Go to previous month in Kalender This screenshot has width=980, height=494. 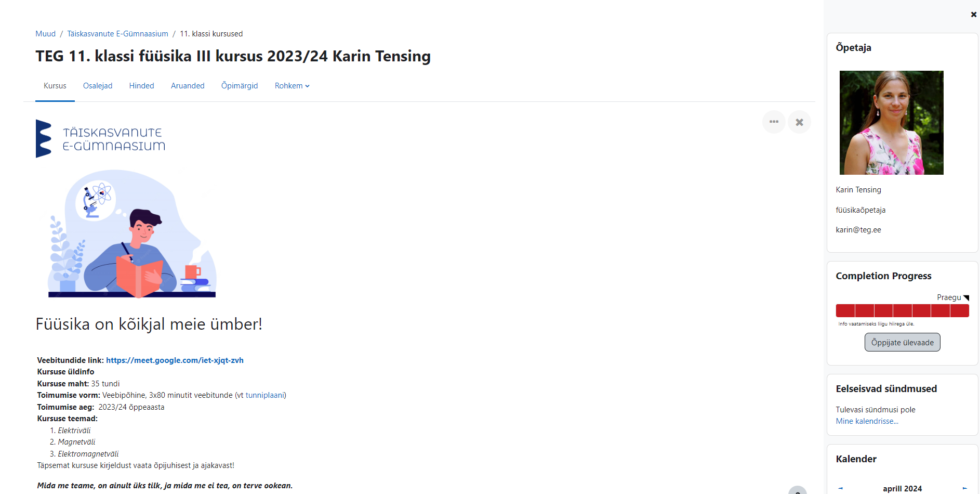(840, 488)
